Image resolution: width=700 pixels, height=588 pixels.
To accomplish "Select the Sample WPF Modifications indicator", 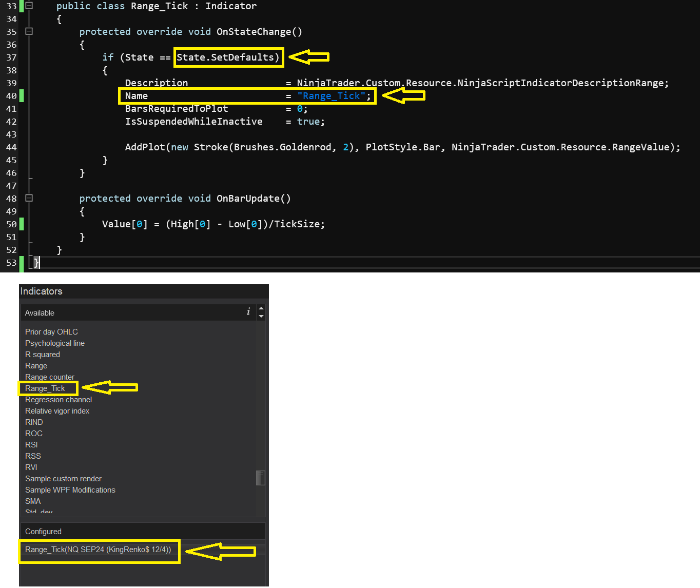I will coord(70,490).
